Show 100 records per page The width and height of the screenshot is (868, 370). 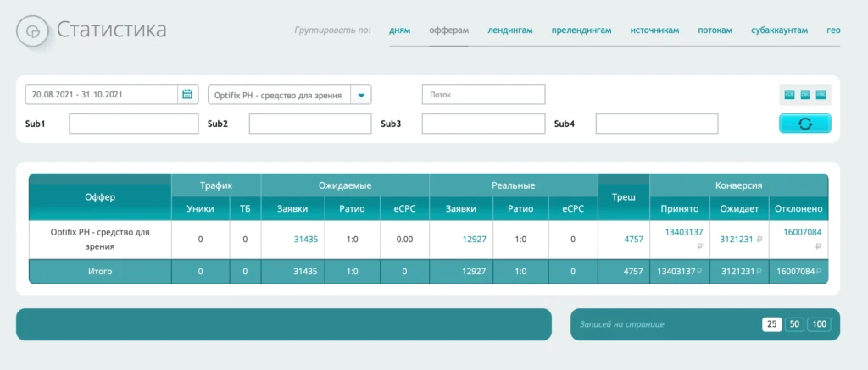[820, 324]
